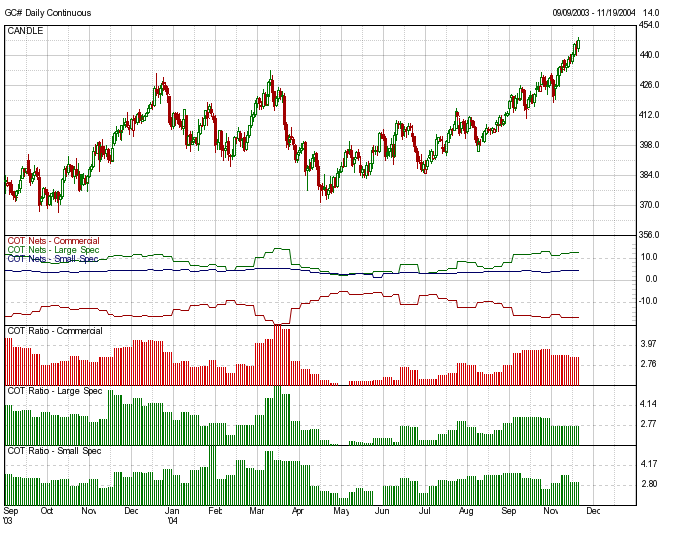685x535 pixels.
Task: Click the 4.14 Large Spec ratio value
Action: pos(649,404)
